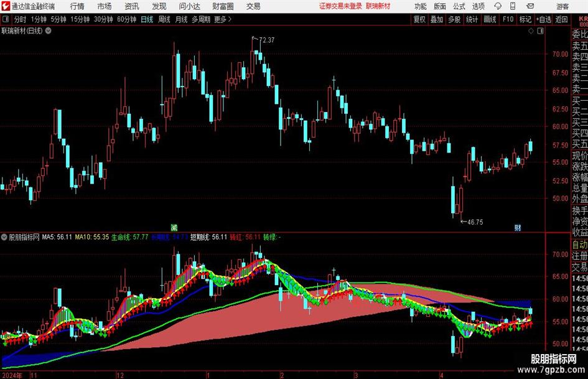
Task: Add stock with +自选 button
Action: pos(544,19)
